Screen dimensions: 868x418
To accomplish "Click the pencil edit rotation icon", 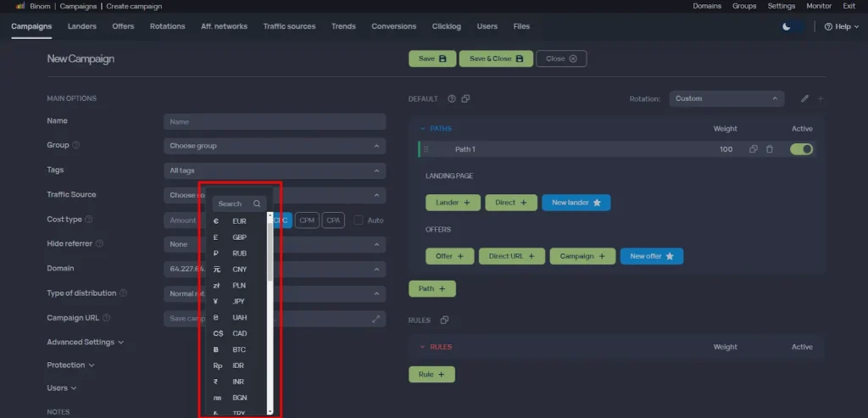I will click(805, 98).
